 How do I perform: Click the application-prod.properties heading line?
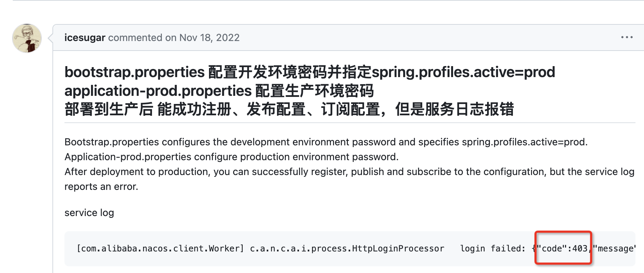pyautogui.click(x=219, y=91)
